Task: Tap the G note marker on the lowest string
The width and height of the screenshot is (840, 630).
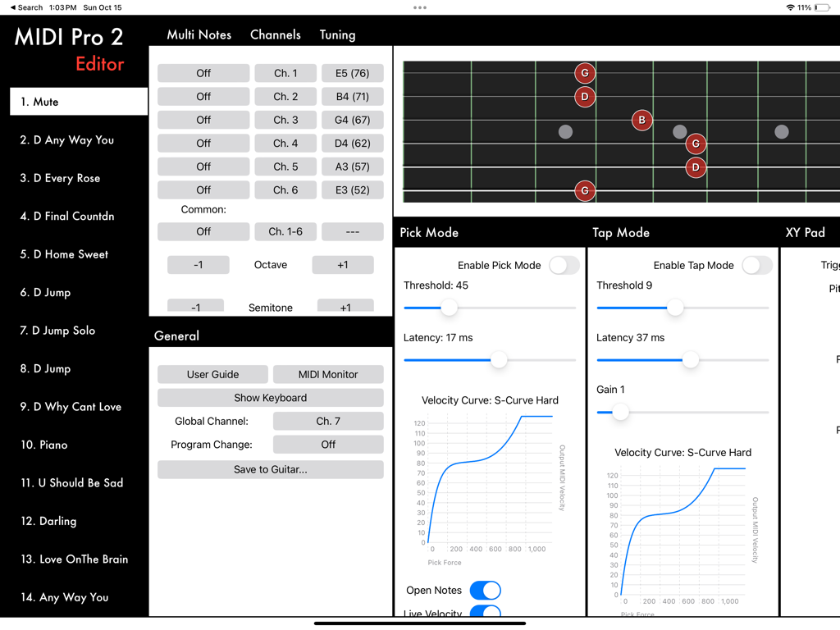Action: point(584,190)
